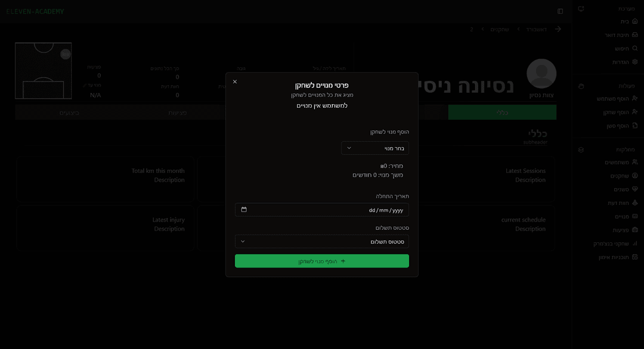Click the add-user icon beside הוסף משתמש

click(x=635, y=98)
